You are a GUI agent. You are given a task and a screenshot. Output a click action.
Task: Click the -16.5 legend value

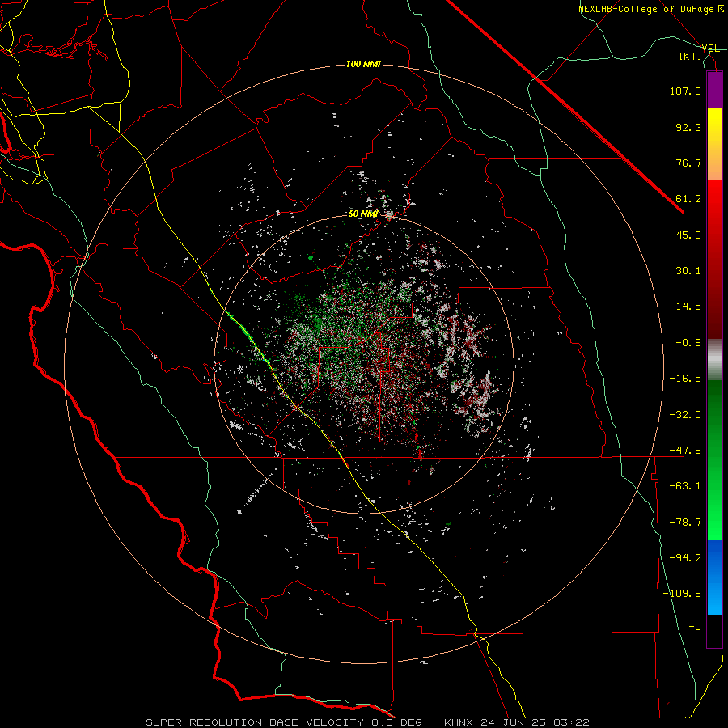point(685,379)
